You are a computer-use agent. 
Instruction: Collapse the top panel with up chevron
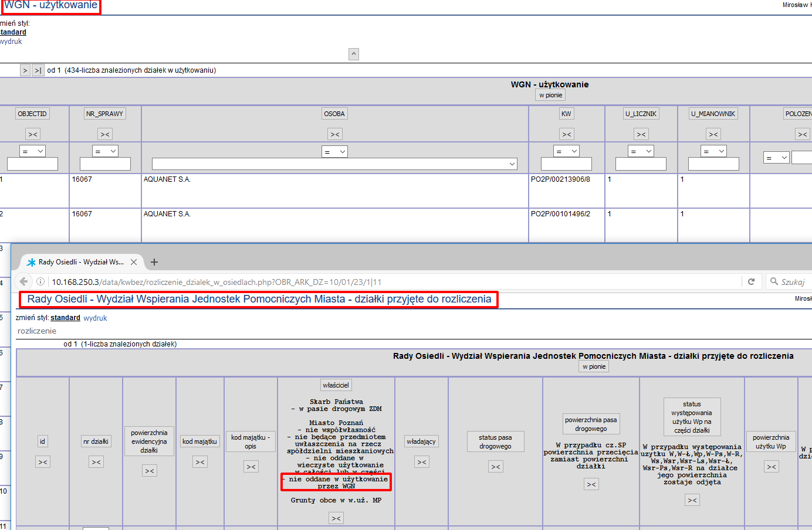(354, 54)
